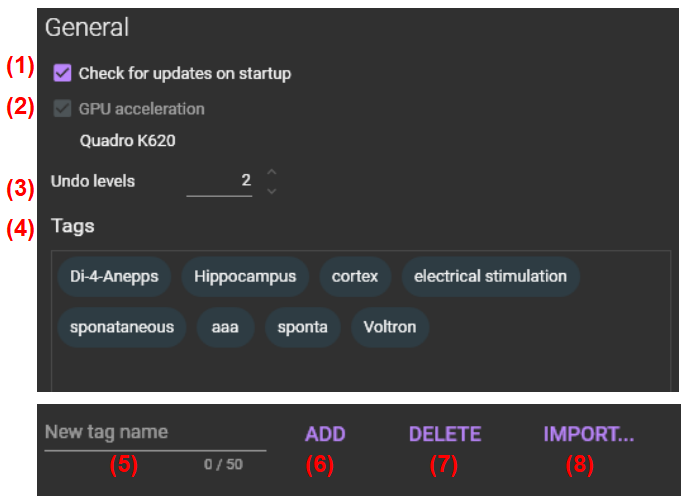
Task: Decrease undo levels with down arrow
Action: coord(271,190)
